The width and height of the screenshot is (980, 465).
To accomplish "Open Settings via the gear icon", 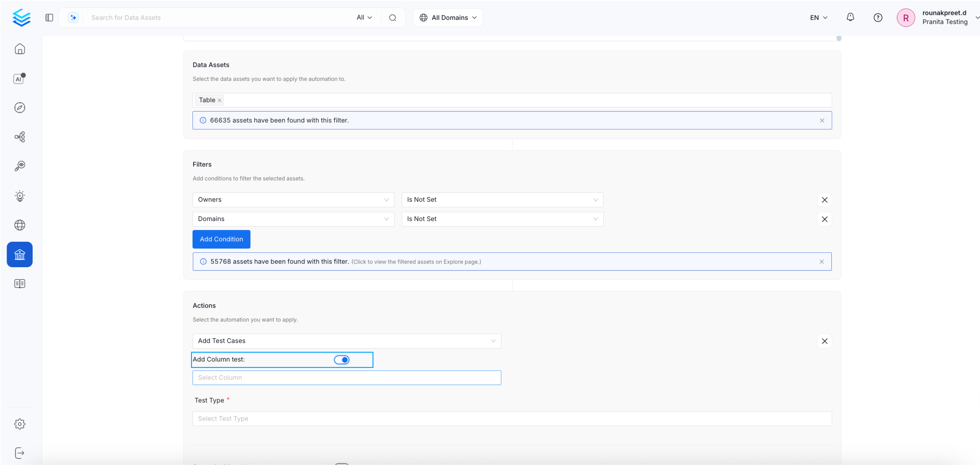I will pos(19,424).
